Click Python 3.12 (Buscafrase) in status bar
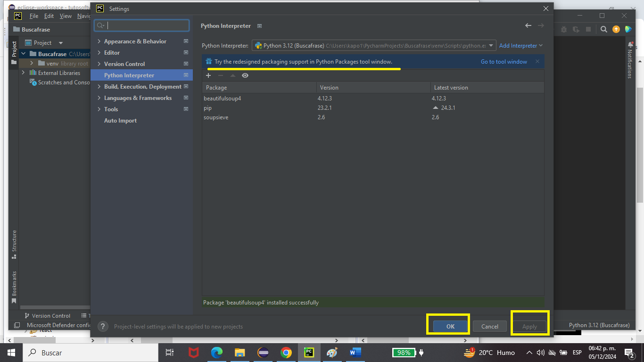644x362 pixels. 599,325
